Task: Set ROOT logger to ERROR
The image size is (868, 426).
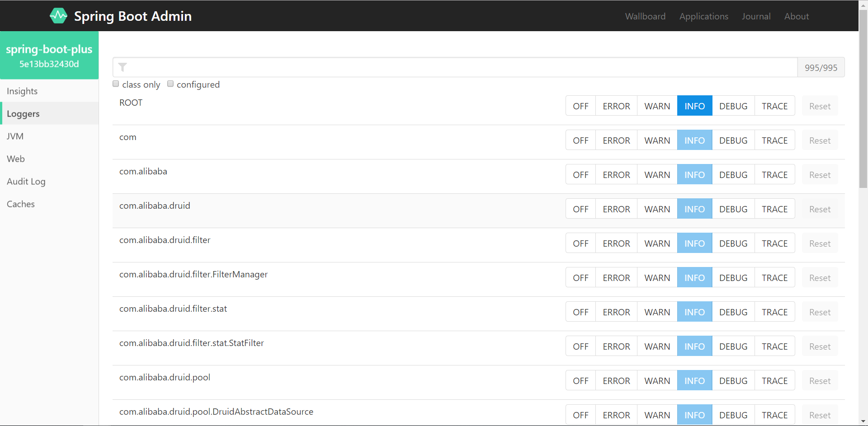Action: (616, 106)
